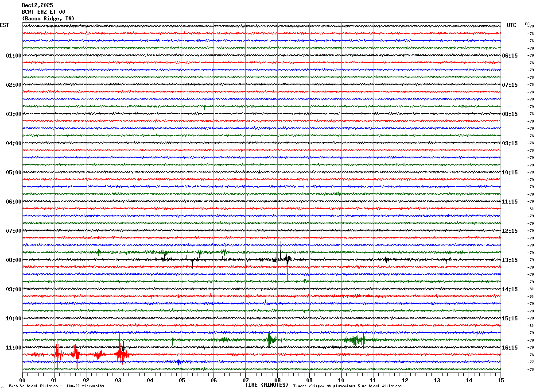Select the station code text BCRT EHZ ET 00
This screenshot has width=536, height=392.
pyautogui.click(x=43, y=12)
